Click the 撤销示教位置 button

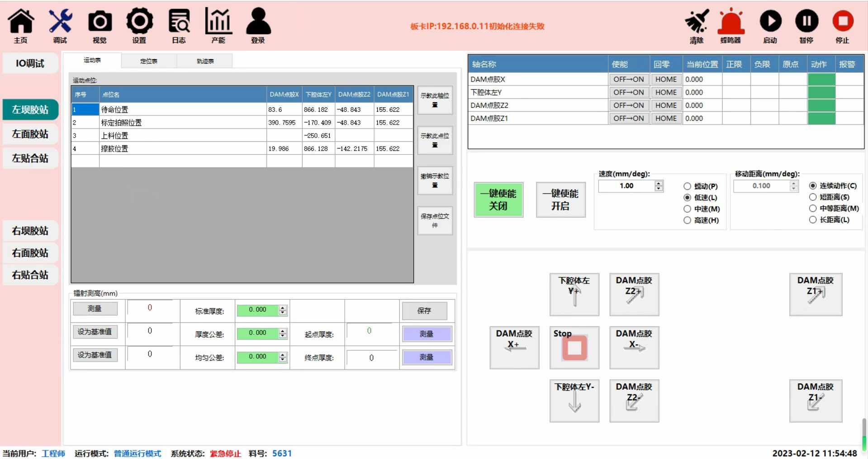click(435, 180)
